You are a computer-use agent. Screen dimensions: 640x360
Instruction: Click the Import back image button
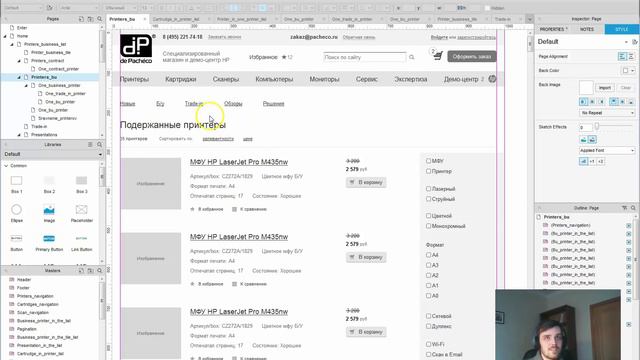tap(605, 88)
